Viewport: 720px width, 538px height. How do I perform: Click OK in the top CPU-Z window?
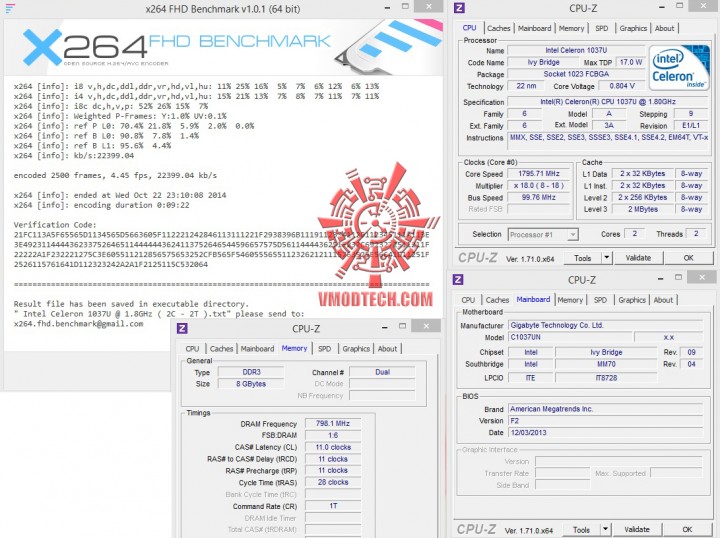[x=688, y=258]
